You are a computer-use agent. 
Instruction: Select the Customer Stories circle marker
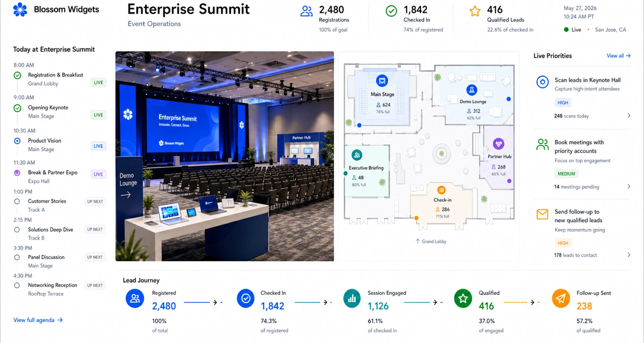point(17,202)
